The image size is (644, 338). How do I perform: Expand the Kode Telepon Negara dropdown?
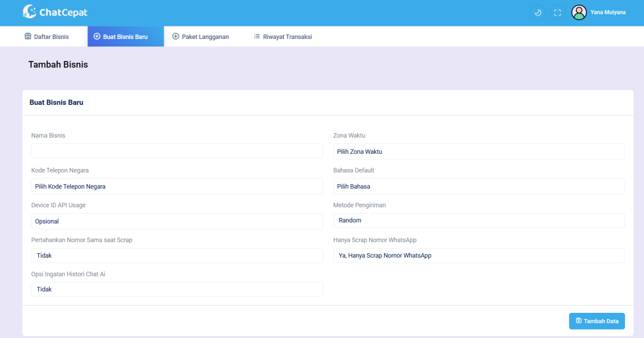(x=177, y=186)
